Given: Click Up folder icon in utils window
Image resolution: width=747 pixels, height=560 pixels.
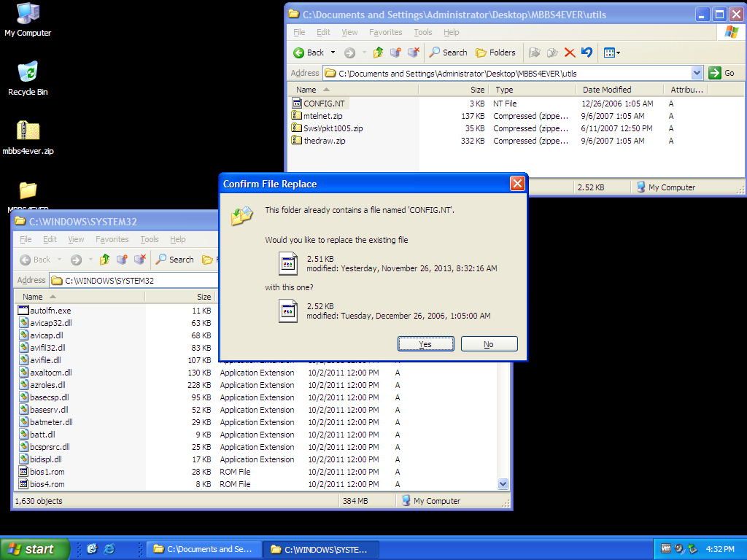Looking at the screenshot, I should point(378,52).
